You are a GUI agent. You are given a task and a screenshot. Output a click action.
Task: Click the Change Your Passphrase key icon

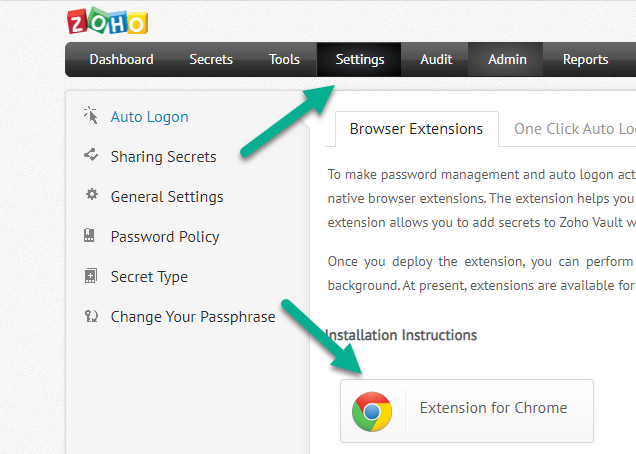91,316
